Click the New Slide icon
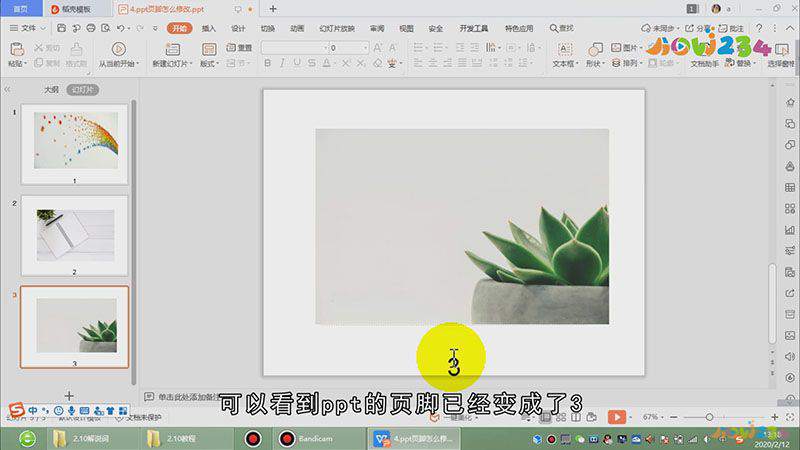 pyautogui.click(x=173, y=49)
